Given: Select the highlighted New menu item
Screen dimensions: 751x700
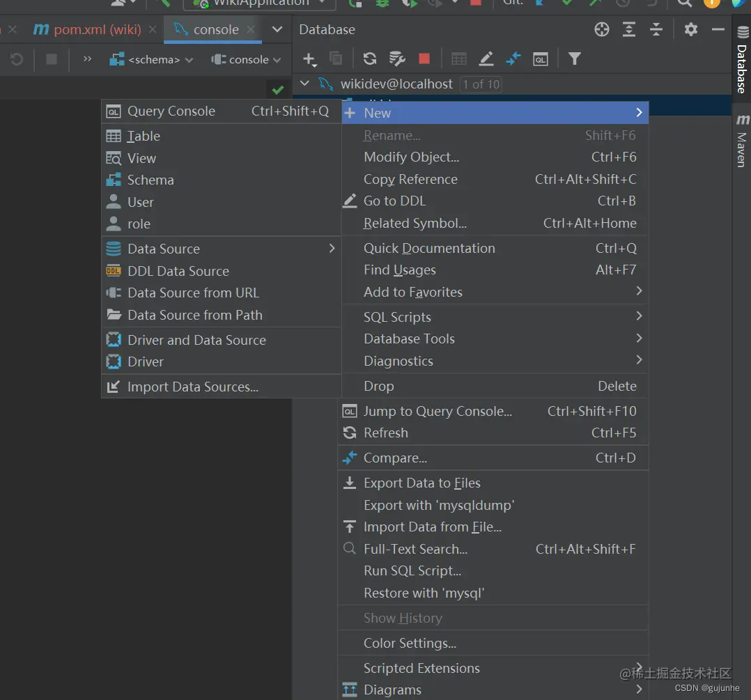Looking at the screenshot, I should [x=495, y=113].
